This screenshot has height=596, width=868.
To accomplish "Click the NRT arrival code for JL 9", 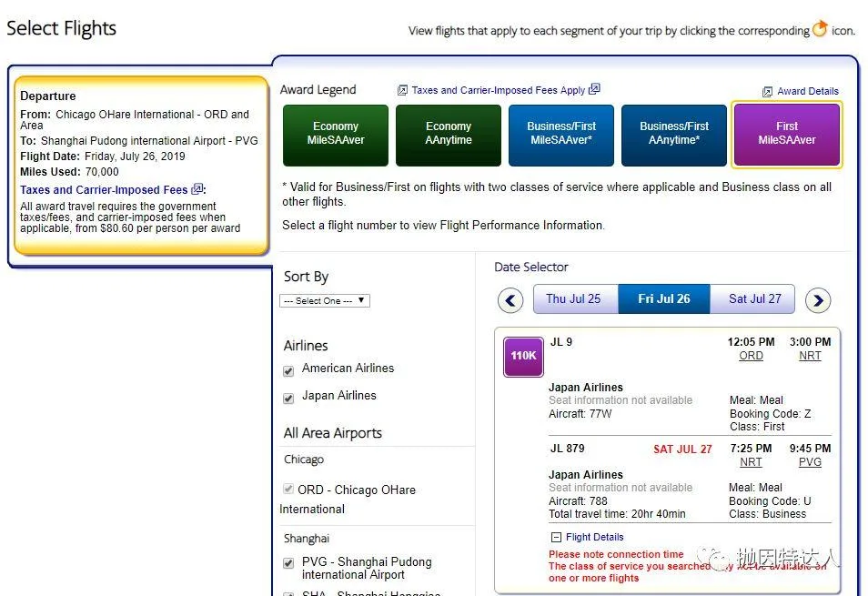I will click(810, 356).
